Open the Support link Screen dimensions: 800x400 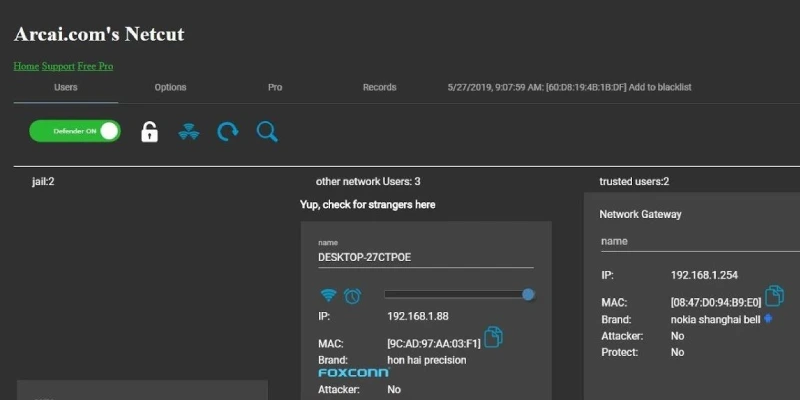(x=59, y=66)
